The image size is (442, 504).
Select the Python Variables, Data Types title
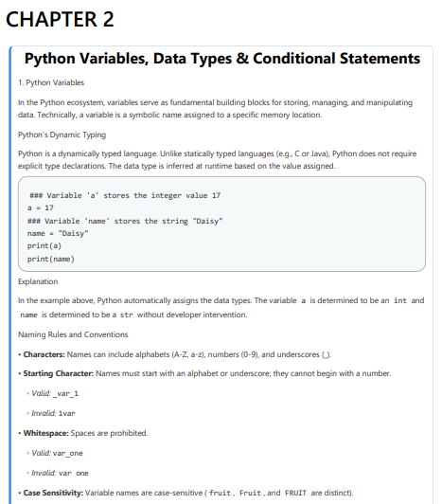222,59
